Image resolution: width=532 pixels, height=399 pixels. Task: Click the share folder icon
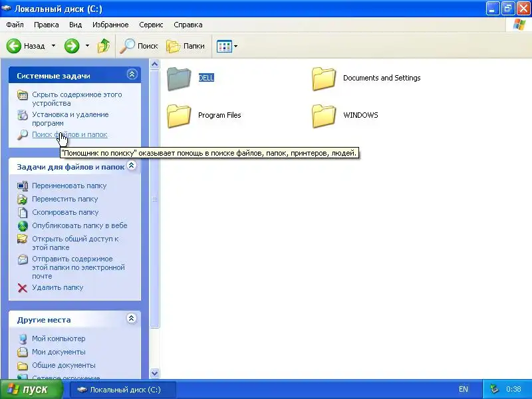[x=23, y=239]
